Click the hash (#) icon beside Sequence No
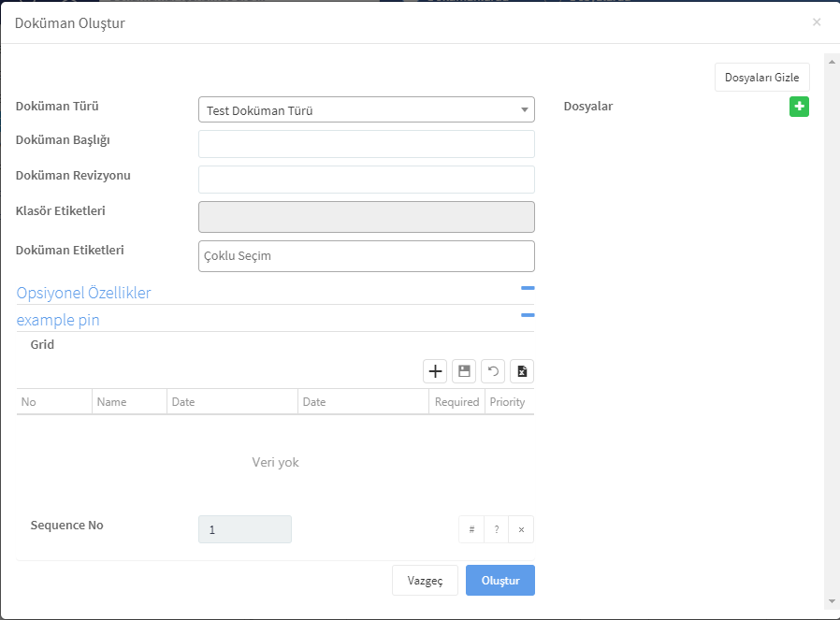Screen dimensions: 840x620 471,529
